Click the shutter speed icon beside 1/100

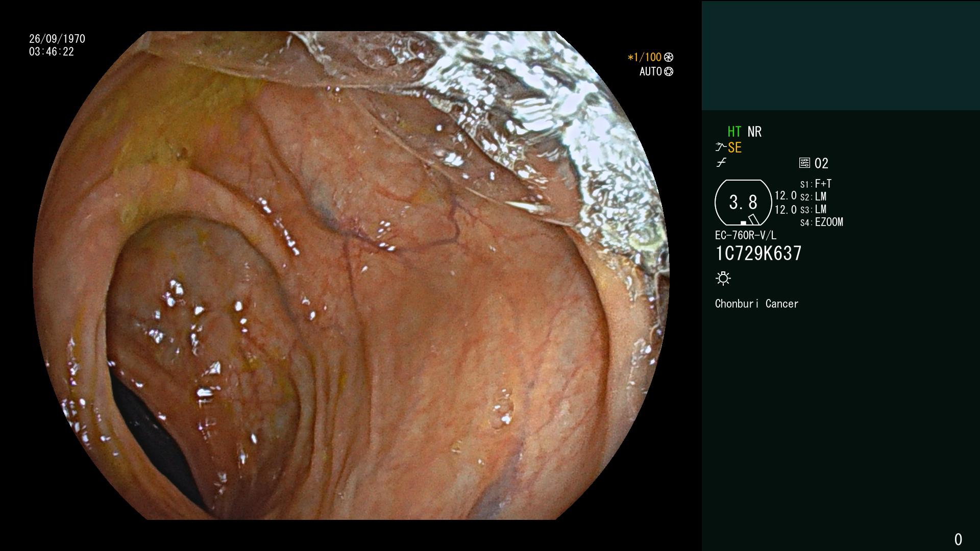point(669,57)
